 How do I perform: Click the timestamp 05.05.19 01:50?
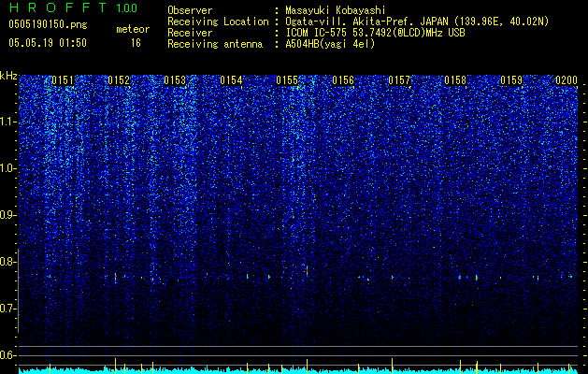point(48,43)
